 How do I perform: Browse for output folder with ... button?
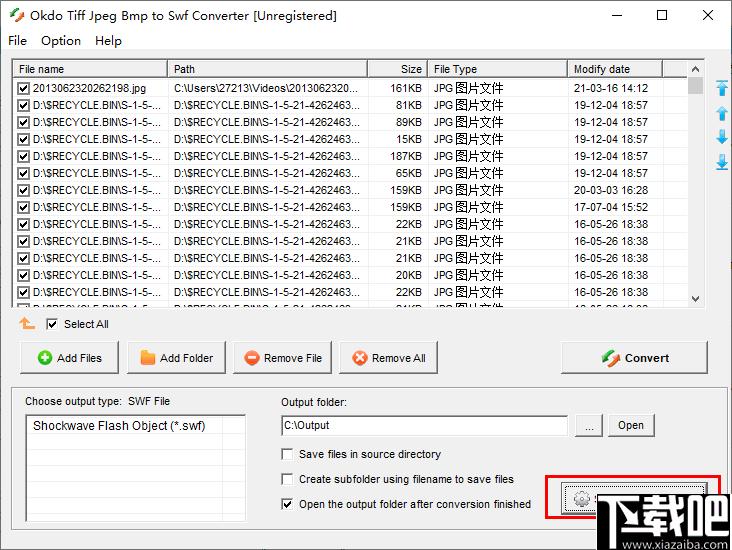(x=589, y=425)
